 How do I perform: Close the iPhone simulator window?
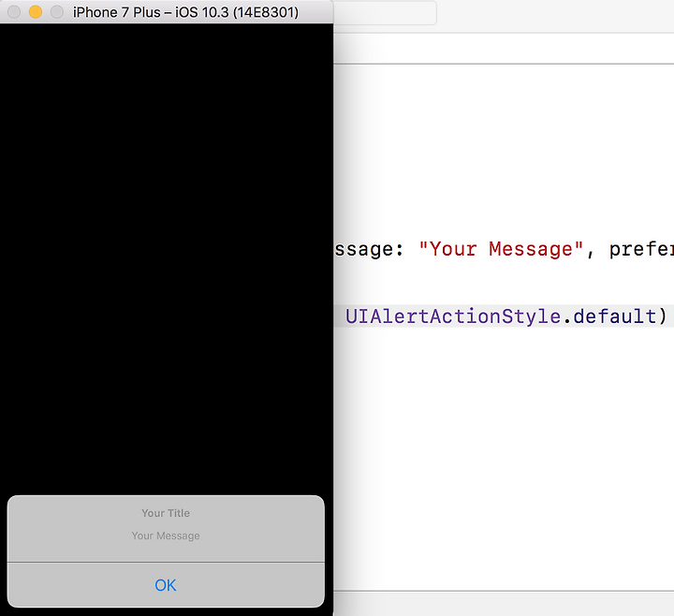[14, 12]
